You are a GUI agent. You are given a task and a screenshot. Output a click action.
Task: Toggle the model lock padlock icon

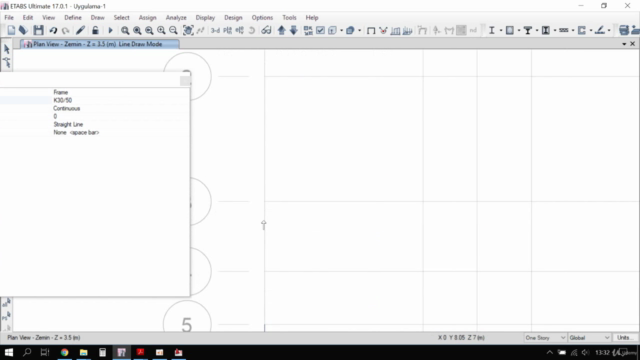tap(95, 30)
